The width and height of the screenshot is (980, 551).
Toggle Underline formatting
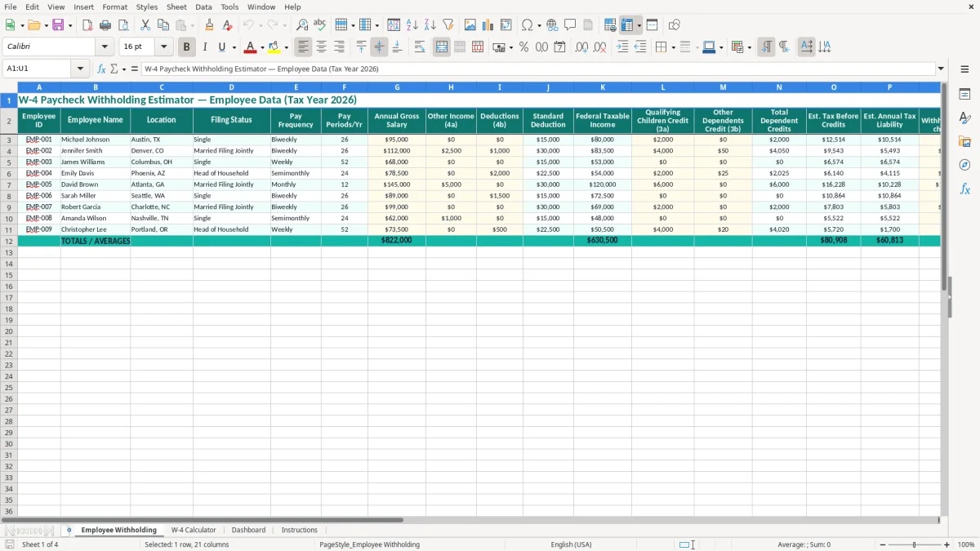pos(222,47)
